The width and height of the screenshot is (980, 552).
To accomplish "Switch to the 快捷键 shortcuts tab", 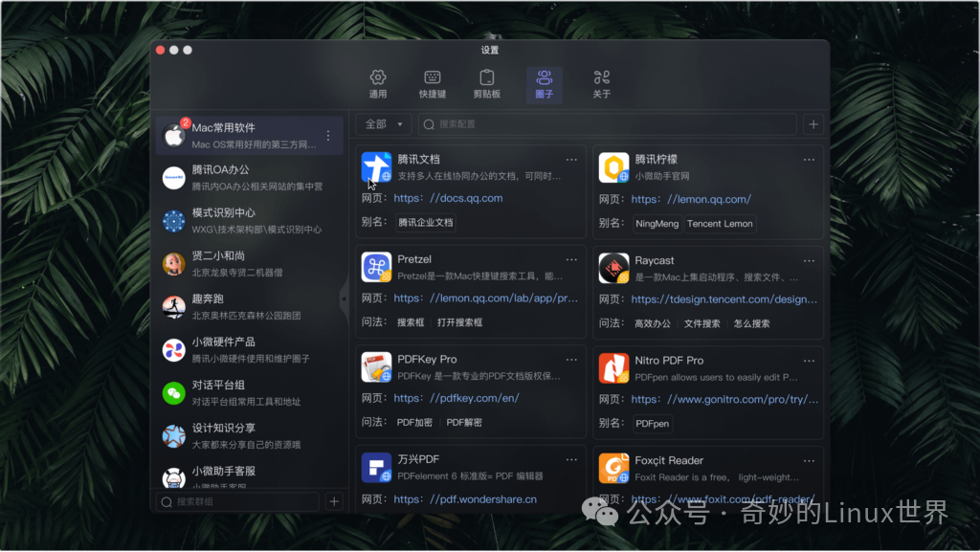I will (432, 84).
